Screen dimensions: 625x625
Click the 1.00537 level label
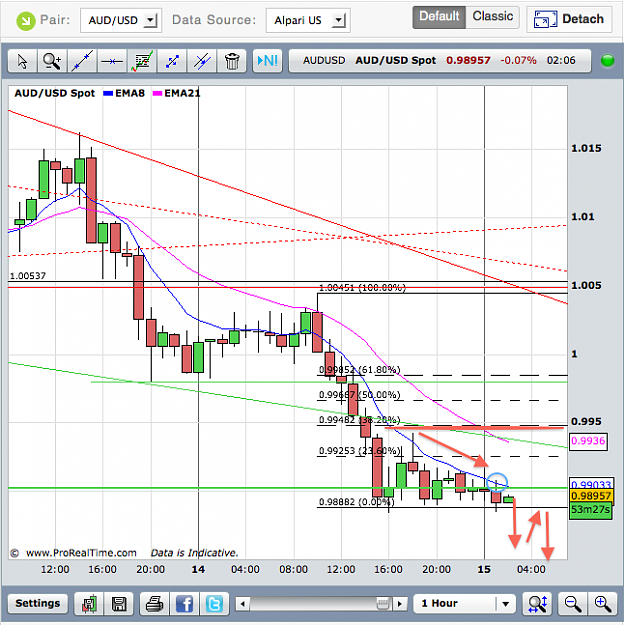[28, 276]
